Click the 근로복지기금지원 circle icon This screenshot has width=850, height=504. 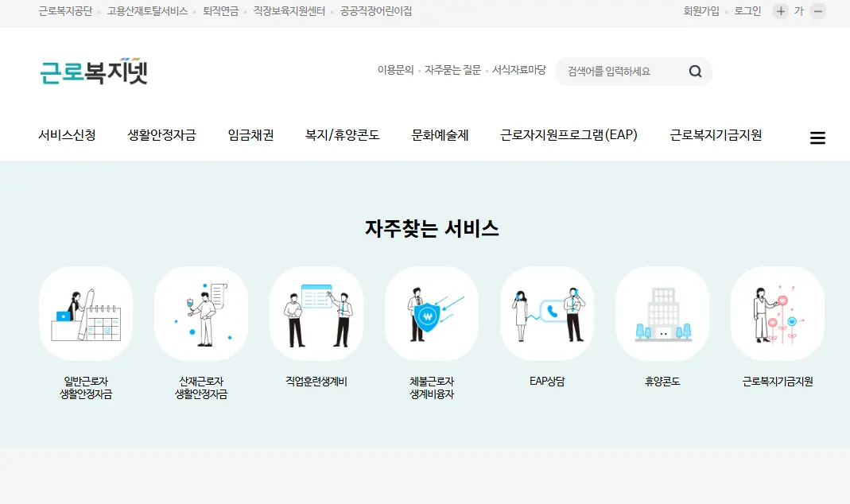click(778, 313)
